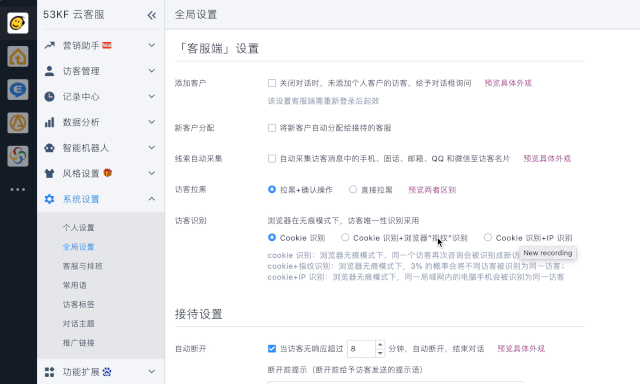This screenshot has height=384, width=640.
Task: Open the colorful pinwheel app icon
Action: pos(18,156)
